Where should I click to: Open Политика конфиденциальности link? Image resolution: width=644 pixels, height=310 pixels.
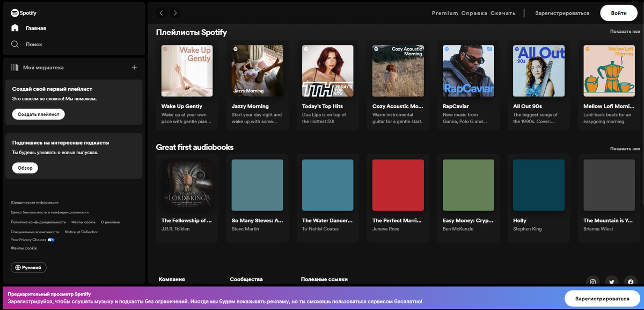(38, 222)
